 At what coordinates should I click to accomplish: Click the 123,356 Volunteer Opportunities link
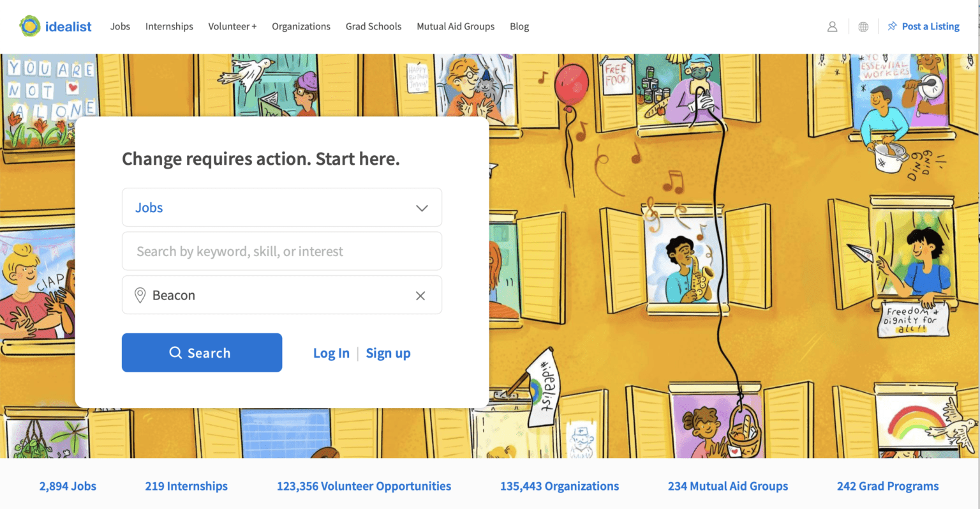click(x=364, y=486)
